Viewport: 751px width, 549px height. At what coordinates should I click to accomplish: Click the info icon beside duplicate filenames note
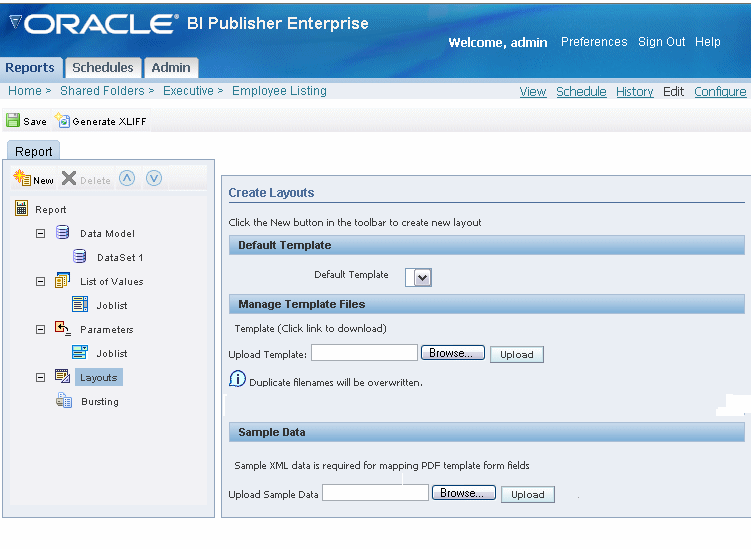click(x=237, y=379)
